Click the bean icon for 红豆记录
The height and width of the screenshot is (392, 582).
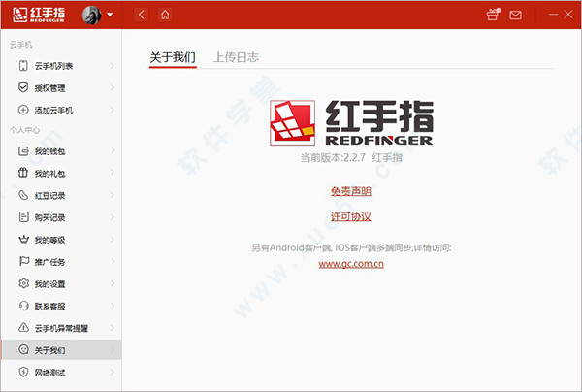23,195
